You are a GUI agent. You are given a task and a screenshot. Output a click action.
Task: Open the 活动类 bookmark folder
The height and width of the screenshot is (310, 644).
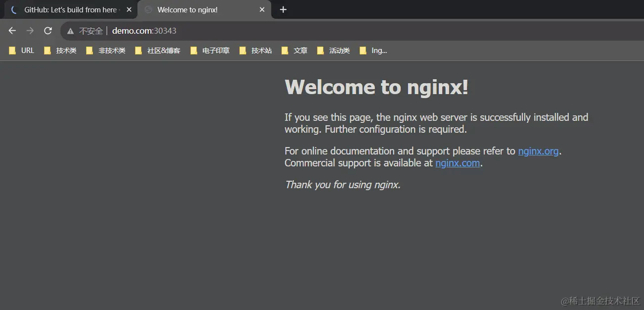pyautogui.click(x=333, y=51)
